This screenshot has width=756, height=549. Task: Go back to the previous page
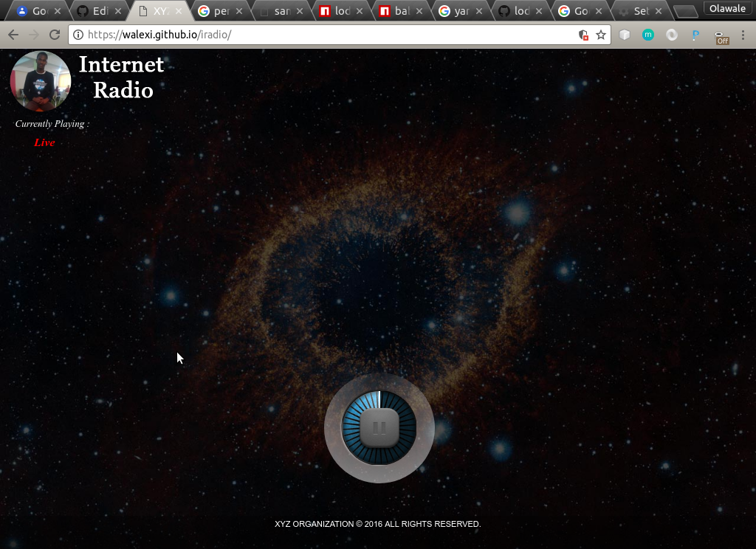[x=13, y=35]
